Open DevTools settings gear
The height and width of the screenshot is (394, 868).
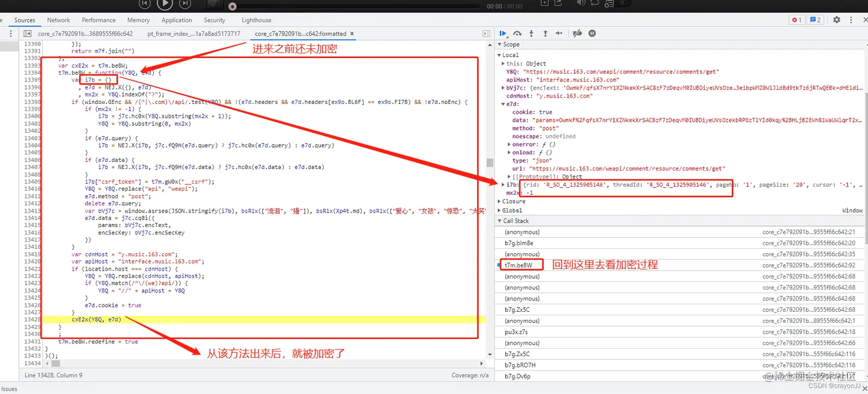[x=836, y=20]
